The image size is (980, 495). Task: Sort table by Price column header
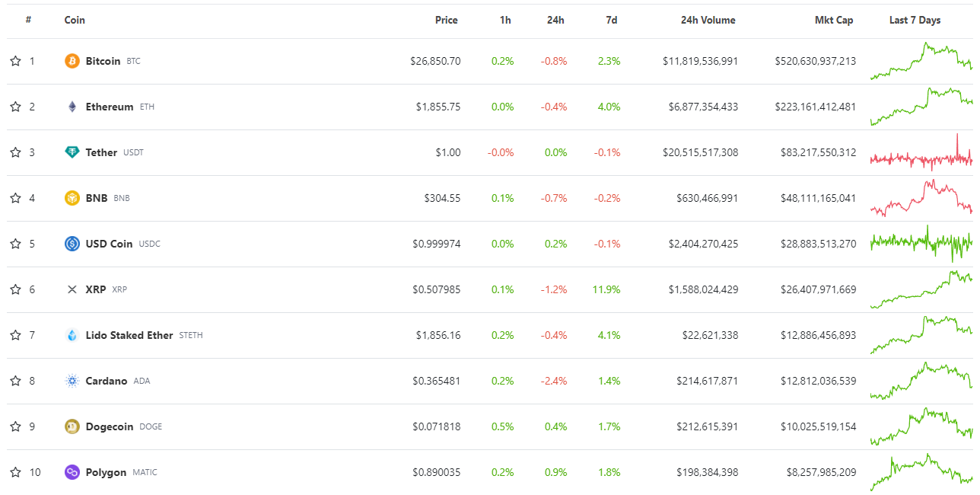click(446, 20)
